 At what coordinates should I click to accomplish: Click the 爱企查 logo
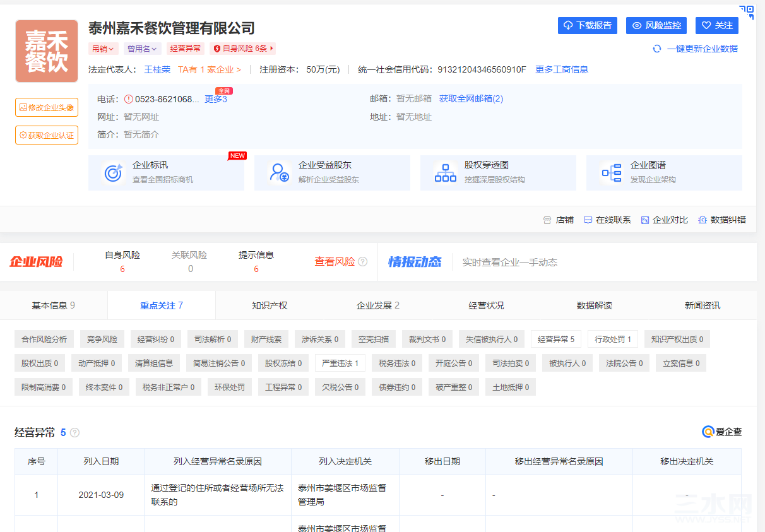[722, 432]
